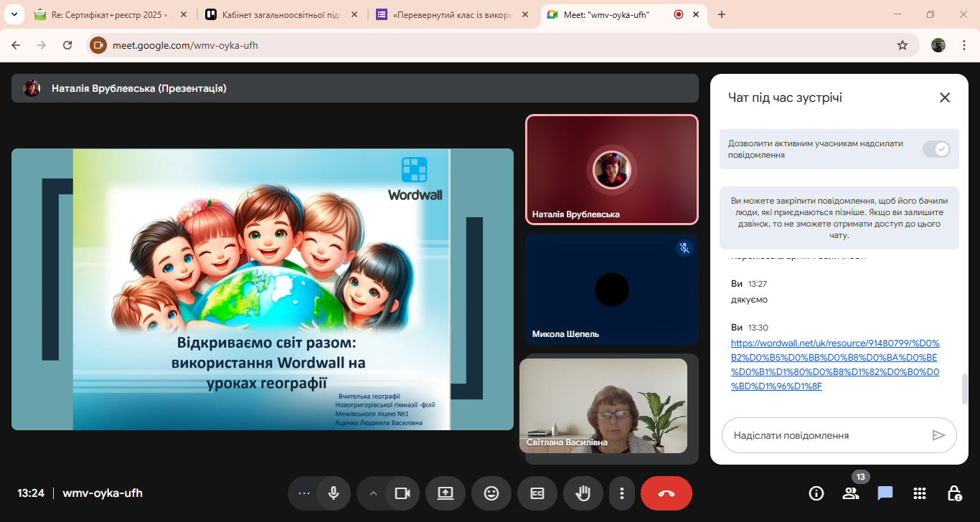Expand video settings chevron next to camera

click(373, 493)
